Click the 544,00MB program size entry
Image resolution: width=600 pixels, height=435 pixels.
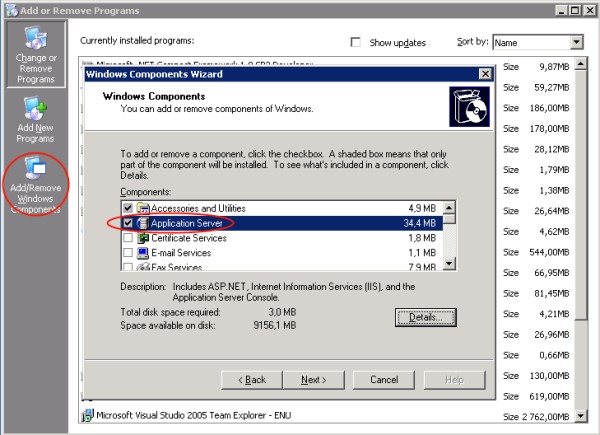[549, 252]
